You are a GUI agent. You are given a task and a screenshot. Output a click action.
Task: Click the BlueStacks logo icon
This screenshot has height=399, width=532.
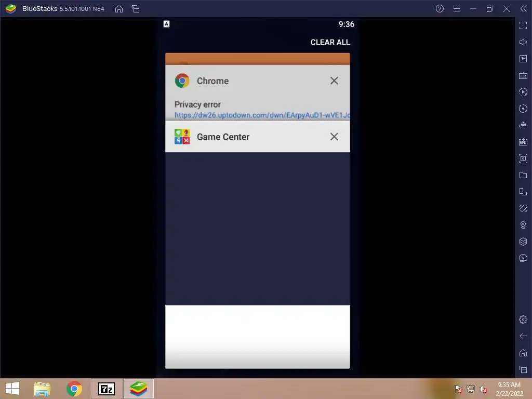11,9
